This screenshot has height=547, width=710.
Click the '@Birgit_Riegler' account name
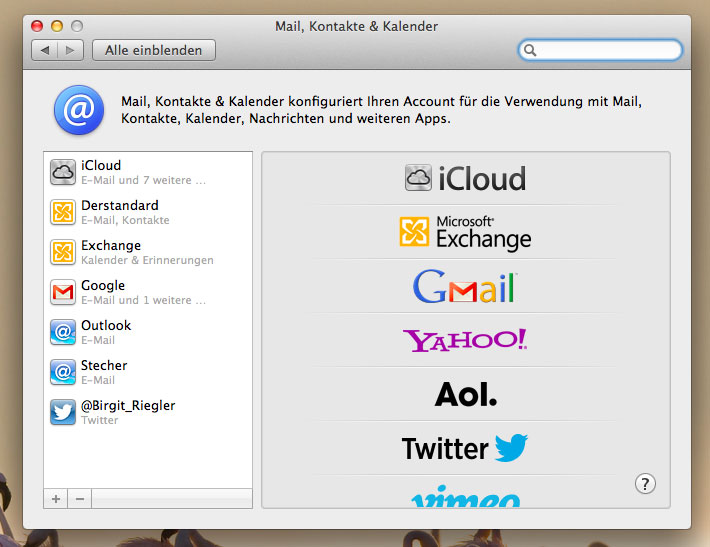pos(128,405)
